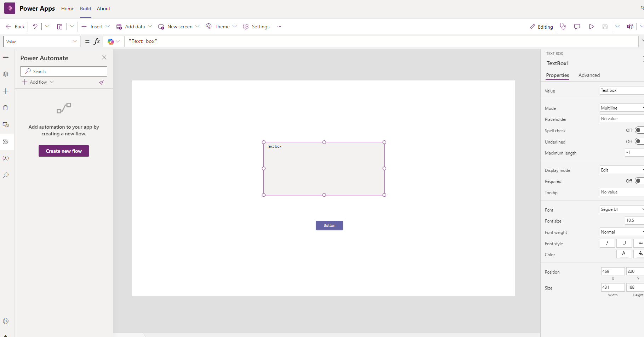The image size is (644, 337).
Task: Expand the save options arrow
Action: (x=617, y=27)
